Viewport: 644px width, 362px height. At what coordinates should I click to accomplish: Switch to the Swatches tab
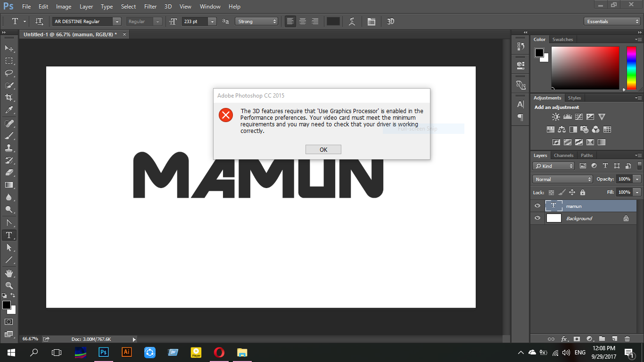click(562, 40)
